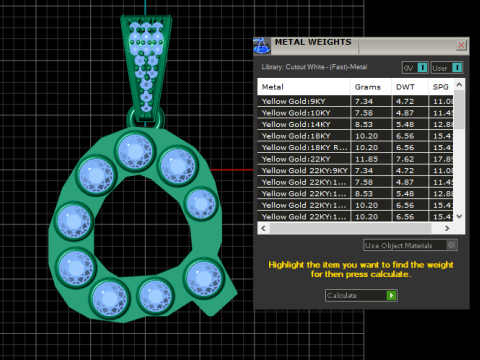The width and height of the screenshot is (480, 360).
Task: Click the vertical scrollbar thumb
Action: [459, 109]
